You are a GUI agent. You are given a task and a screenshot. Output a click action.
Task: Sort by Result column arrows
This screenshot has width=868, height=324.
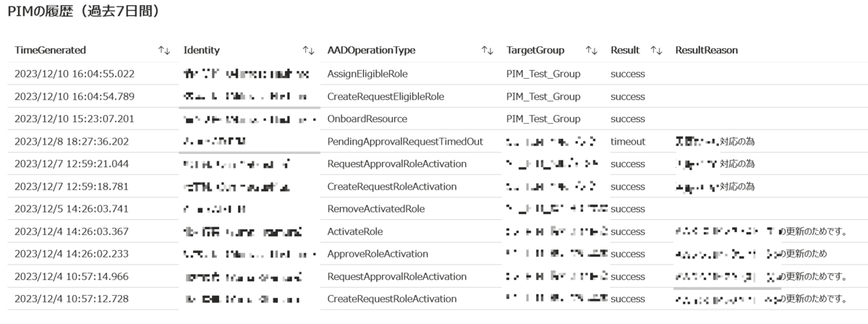(656, 50)
